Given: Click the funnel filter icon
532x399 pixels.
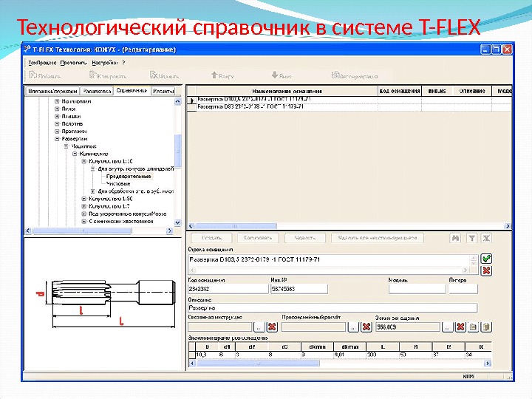Looking at the screenshot, I should point(471,238).
